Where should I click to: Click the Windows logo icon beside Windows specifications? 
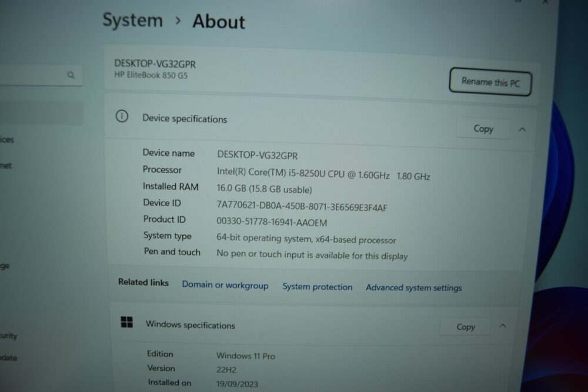pos(127,322)
